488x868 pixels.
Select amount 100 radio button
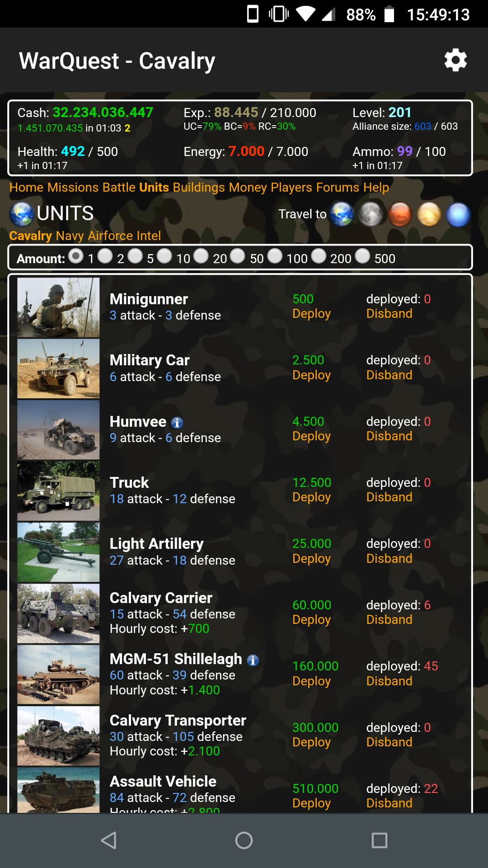point(275,256)
